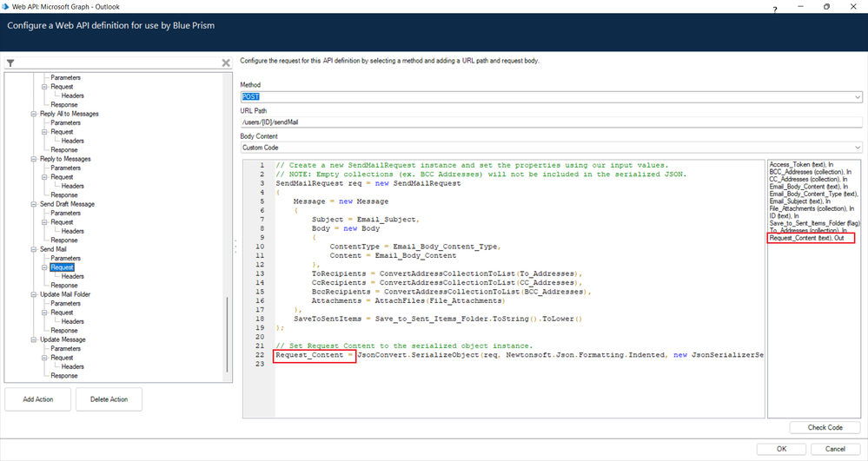Viewport: 868px width, 461px height.
Task: Open Headers under Reply All to Messages
Action: [72, 142]
